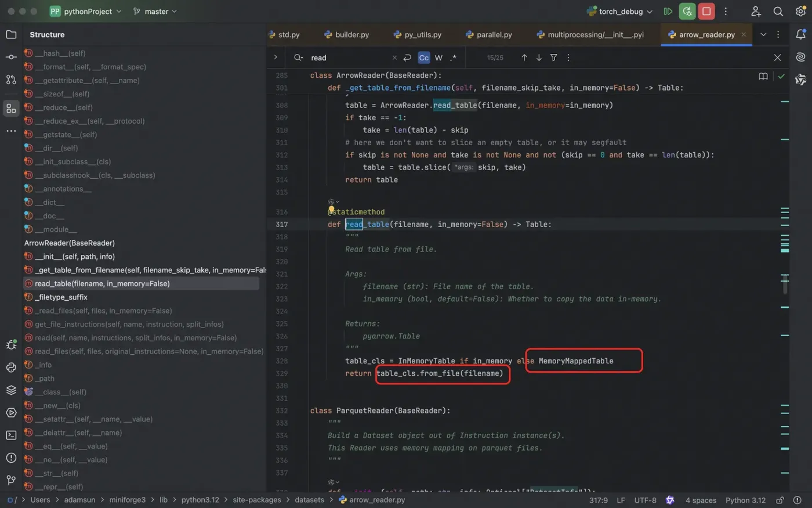
Task: Click the search text field containing read
Action: coord(350,57)
